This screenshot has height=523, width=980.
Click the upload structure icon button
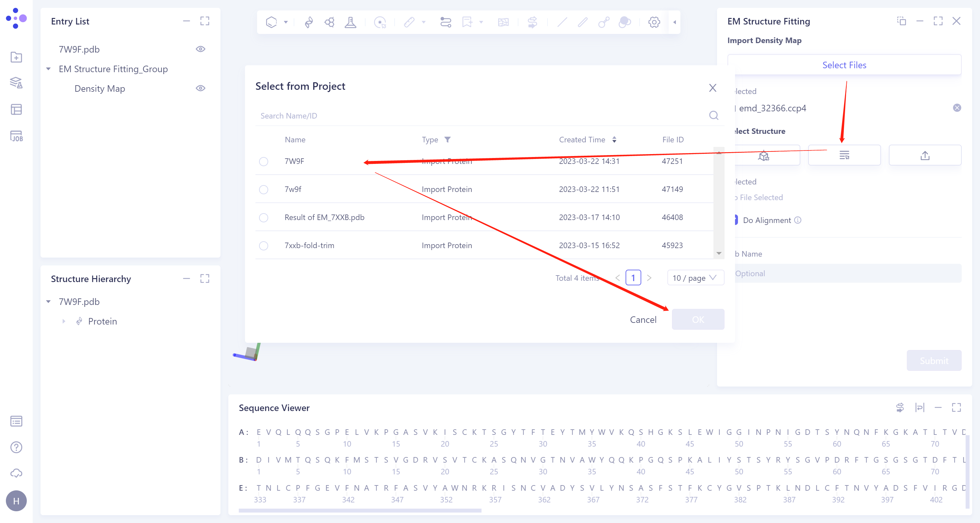(924, 155)
